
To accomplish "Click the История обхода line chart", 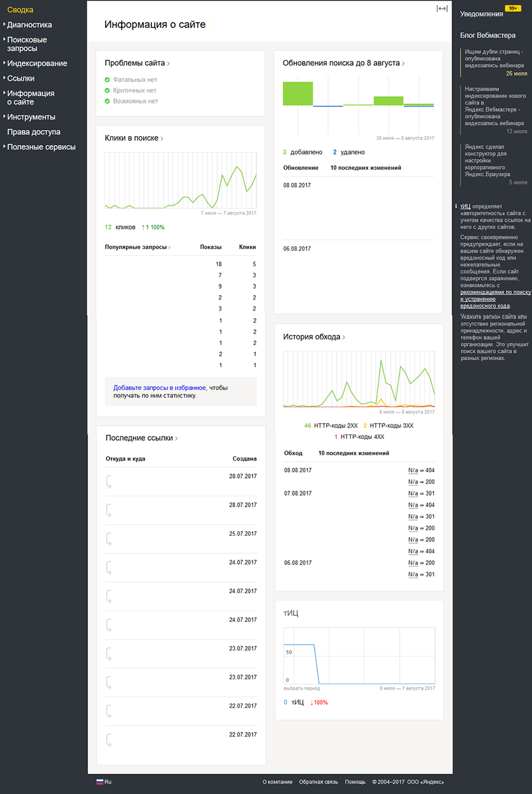I will coord(358,379).
